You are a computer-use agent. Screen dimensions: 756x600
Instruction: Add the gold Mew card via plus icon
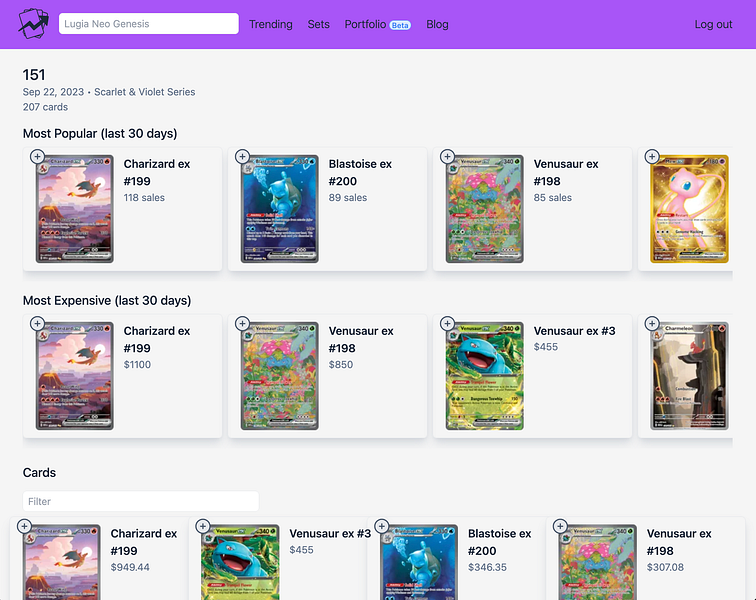click(x=652, y=156)
